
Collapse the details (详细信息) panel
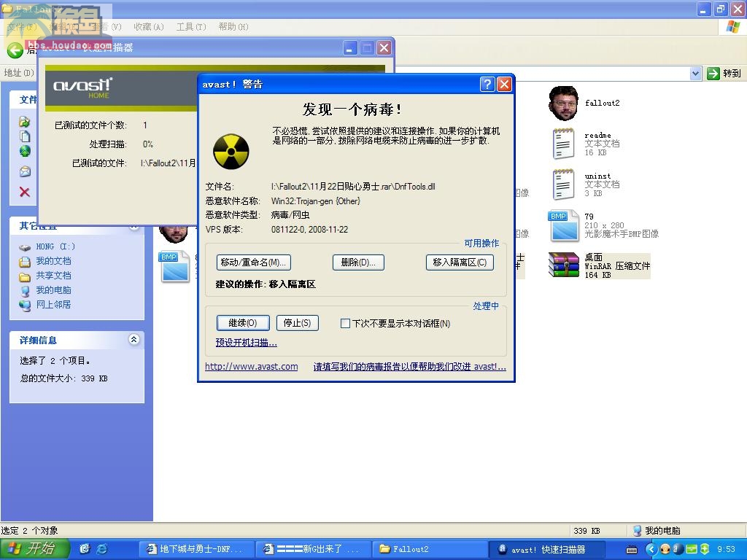(134, 340)
